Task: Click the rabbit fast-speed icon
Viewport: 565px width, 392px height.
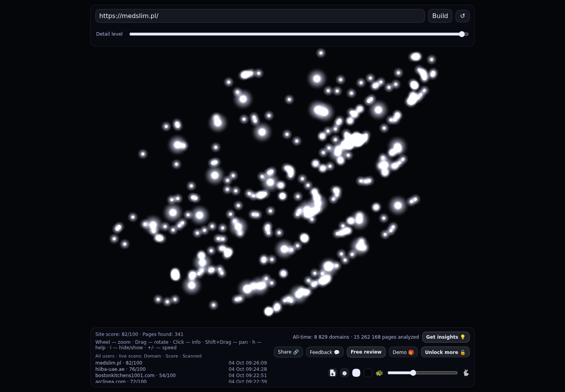Action: pyautogui.click(x=466, y=373)
